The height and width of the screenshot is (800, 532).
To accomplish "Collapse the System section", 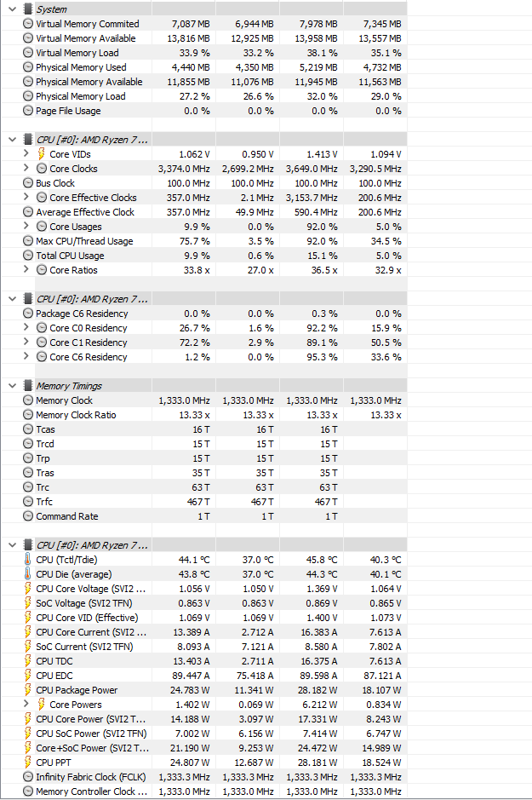I will tap(12, 9).
